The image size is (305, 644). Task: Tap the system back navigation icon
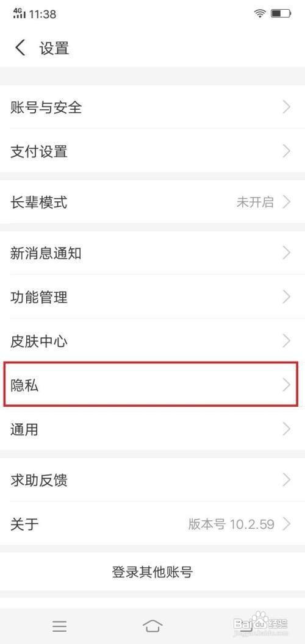click(x=245, y=626)
